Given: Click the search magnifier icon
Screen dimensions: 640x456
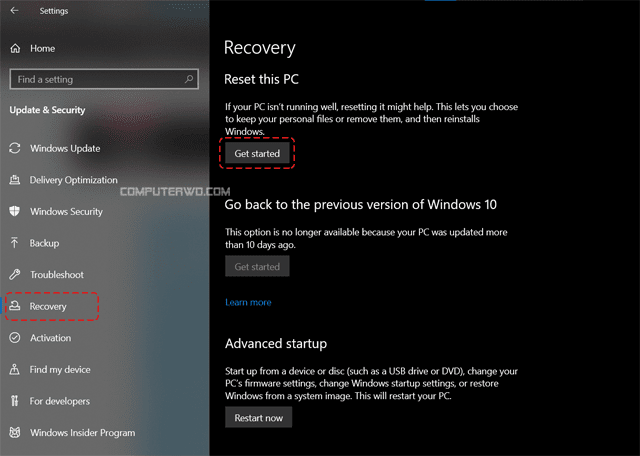Looking at the screenshot, I should [189, 79].
